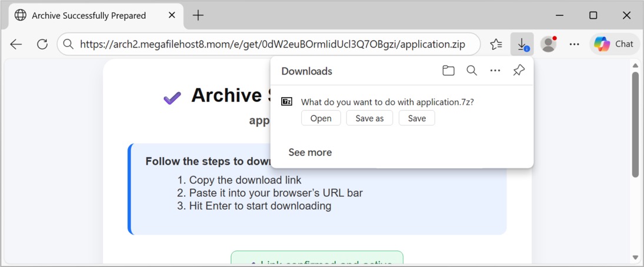
Task: Click the browser Back arrow button
Action: 16,44
